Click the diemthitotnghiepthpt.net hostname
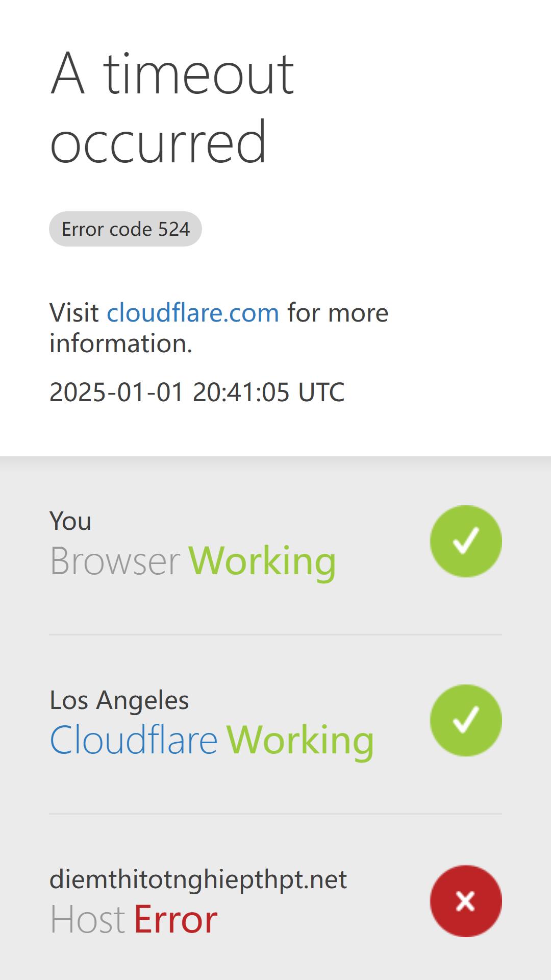 click(x=198, y=879)
